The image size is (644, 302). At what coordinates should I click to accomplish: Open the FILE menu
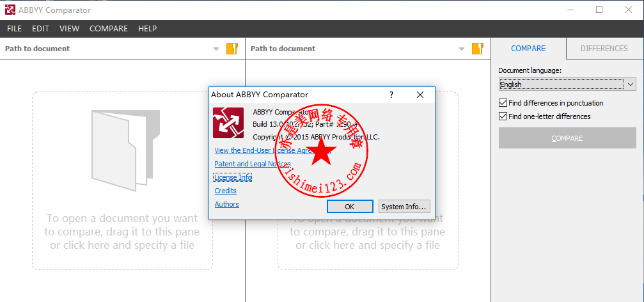(14, 29)
